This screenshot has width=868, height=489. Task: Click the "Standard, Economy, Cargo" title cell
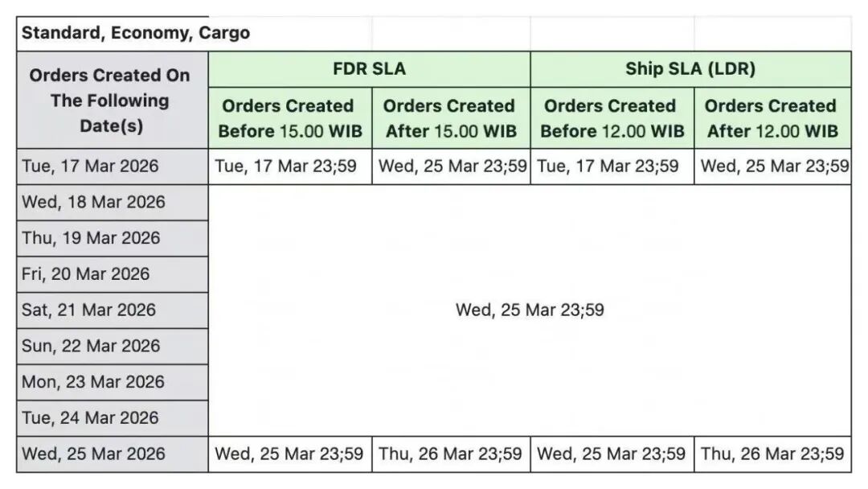(x=135, y=34)
